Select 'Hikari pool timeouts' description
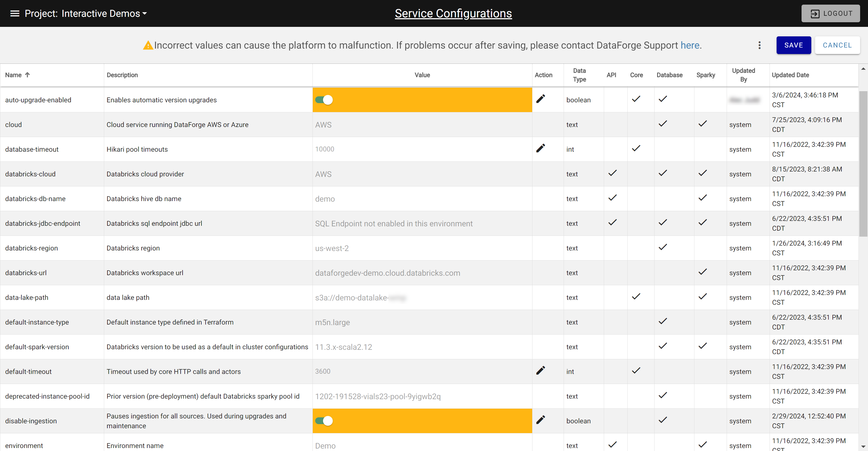The width and height of the screenshot is (868, 451). pos(137,149)
